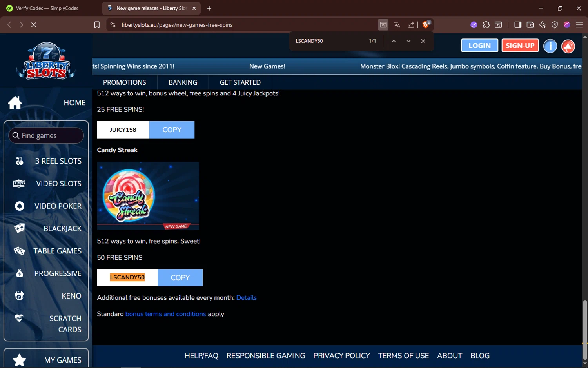The width and height of the screenshot is (588, 368).
Task: Click the SIGN-UP button
Action: click(x=520, y=46)
